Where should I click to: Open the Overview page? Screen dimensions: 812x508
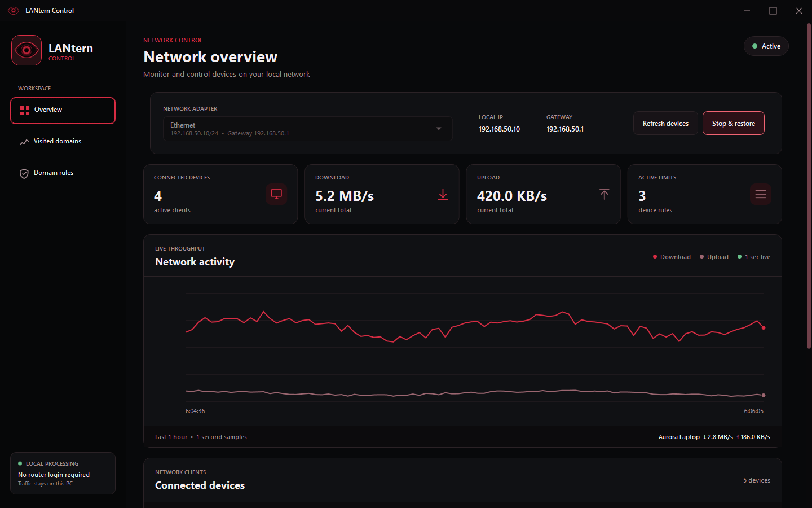tap(63, 110)
